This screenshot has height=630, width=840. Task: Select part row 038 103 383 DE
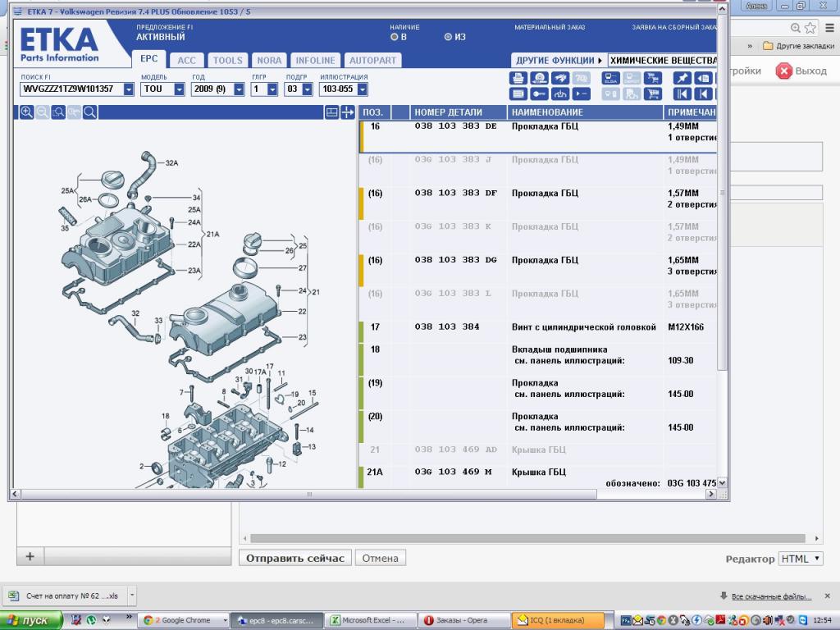click(538, 137)
